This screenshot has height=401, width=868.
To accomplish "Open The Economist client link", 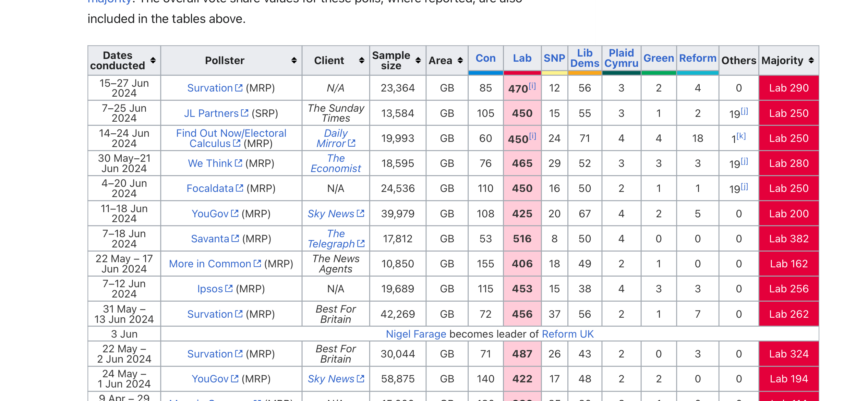I will [336, 163].
